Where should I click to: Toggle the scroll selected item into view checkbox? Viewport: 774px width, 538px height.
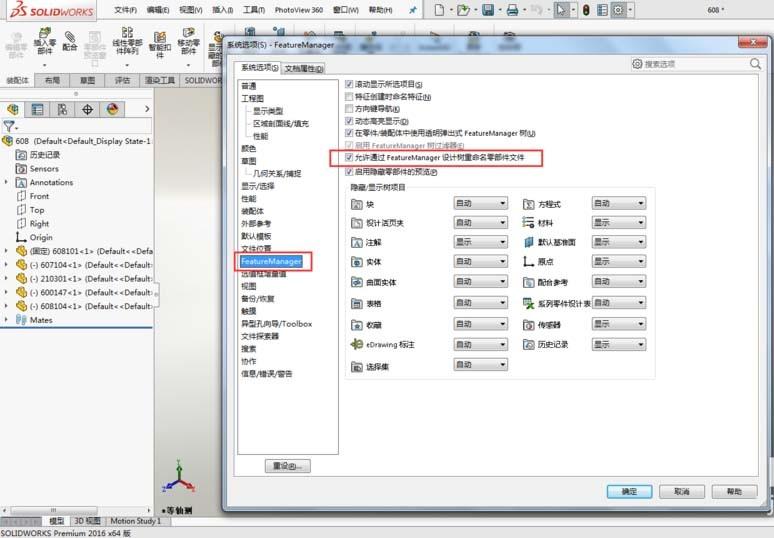[349, 84]
